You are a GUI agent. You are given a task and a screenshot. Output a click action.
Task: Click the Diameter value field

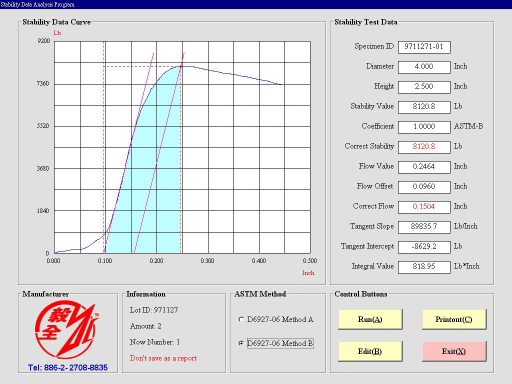[x=424, y=67]
